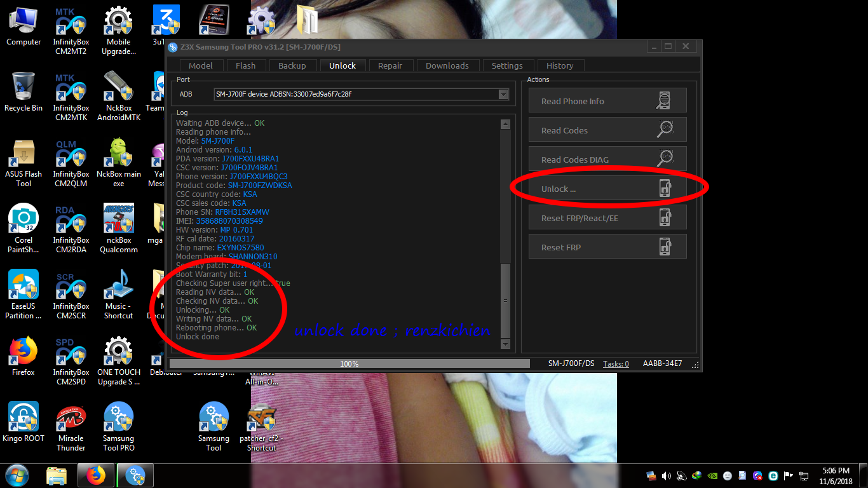Open the Backup tab
The image size is (868, 488).
click(x=292, y=65)
